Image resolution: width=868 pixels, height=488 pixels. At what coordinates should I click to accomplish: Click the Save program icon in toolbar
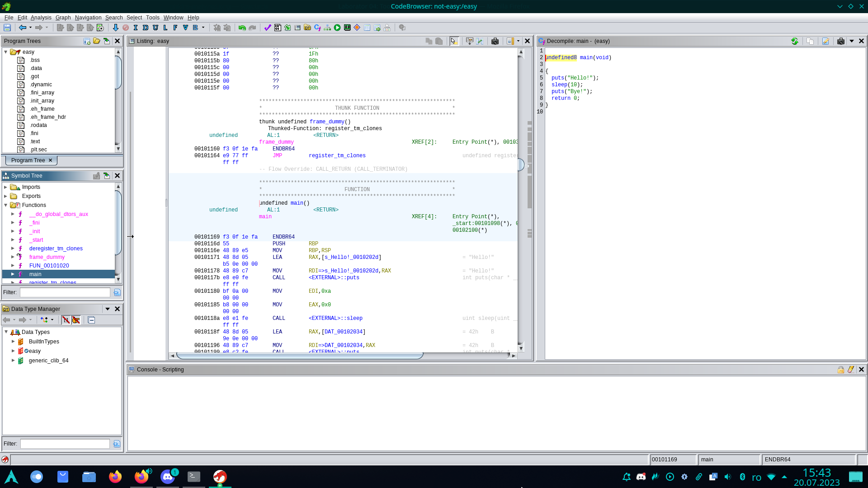click(x=7, y=28)
